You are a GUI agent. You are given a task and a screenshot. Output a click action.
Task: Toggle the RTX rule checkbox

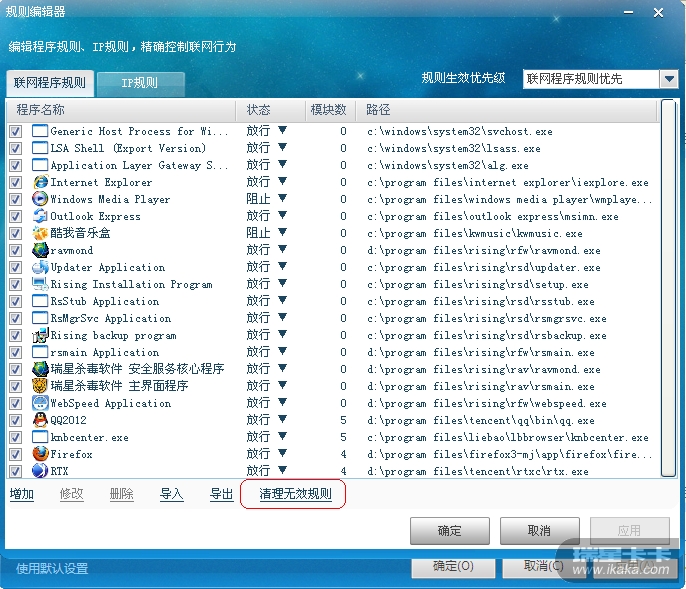[x=16, y=471]
